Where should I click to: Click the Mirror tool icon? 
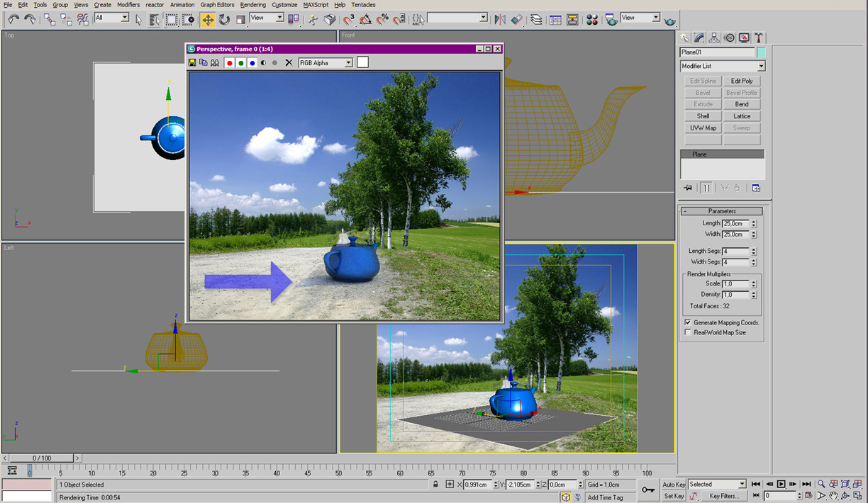tap(500, 20)
